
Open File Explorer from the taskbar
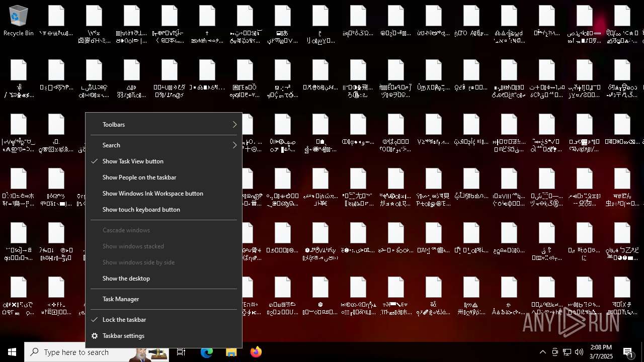pyautogui.click(x=231, y=352)
